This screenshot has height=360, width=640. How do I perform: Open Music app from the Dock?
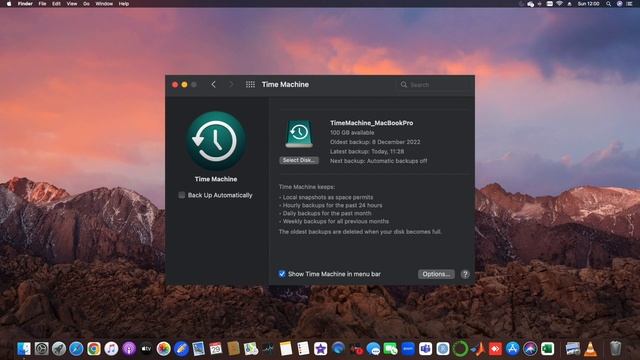(x=111, y=349)
